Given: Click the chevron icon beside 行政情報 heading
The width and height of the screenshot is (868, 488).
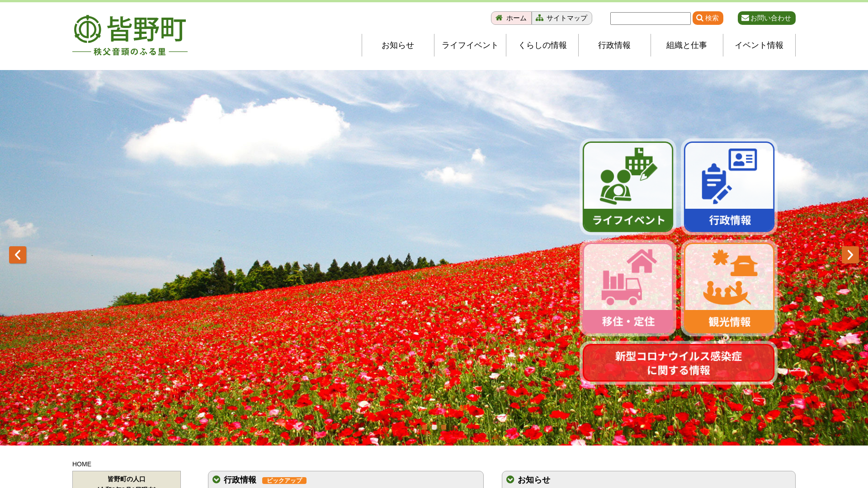Looking at the screenshot, I should [x=217, y=479].
